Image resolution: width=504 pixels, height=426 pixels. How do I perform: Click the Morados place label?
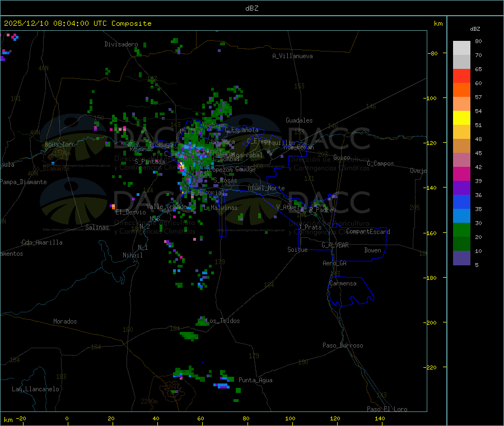tap(65, 321)
